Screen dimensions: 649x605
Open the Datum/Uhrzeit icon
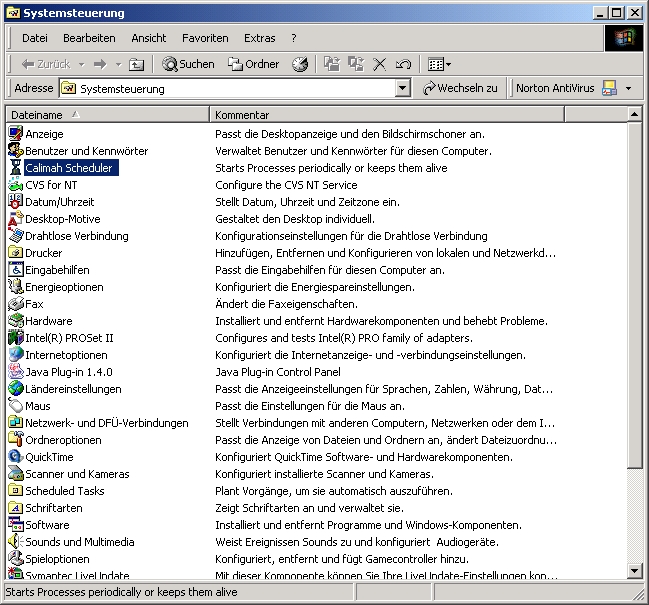(x=16, y=201)
